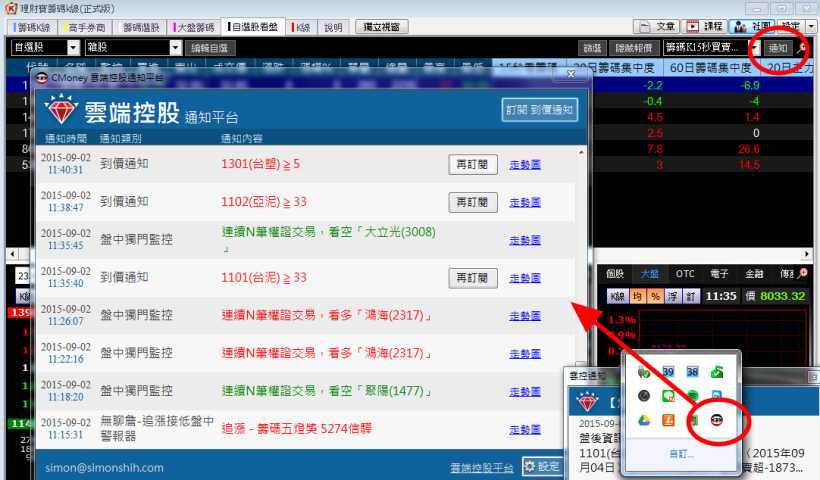Click the LINE tray icon
820x480 pixels.
click(x=668, y=396)
